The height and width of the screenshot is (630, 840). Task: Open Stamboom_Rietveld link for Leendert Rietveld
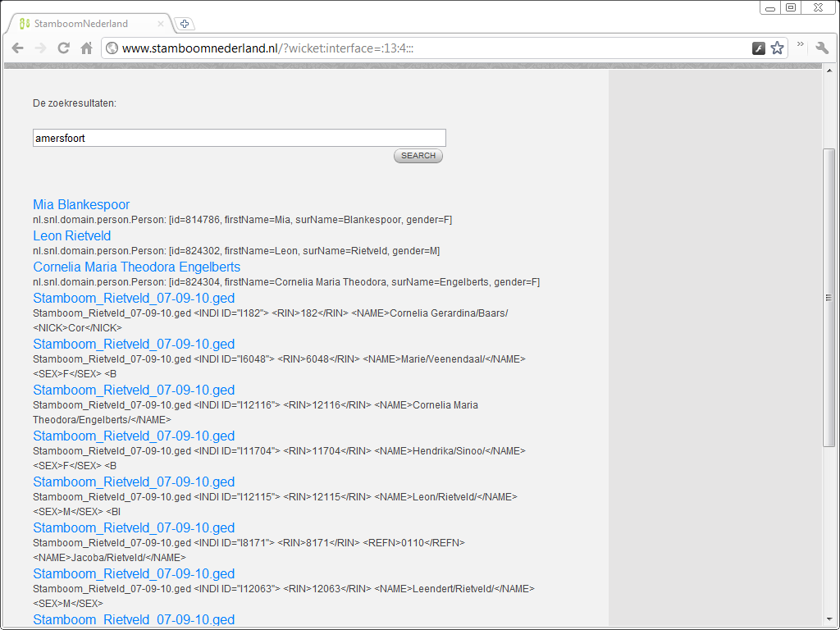pos(134,573)
